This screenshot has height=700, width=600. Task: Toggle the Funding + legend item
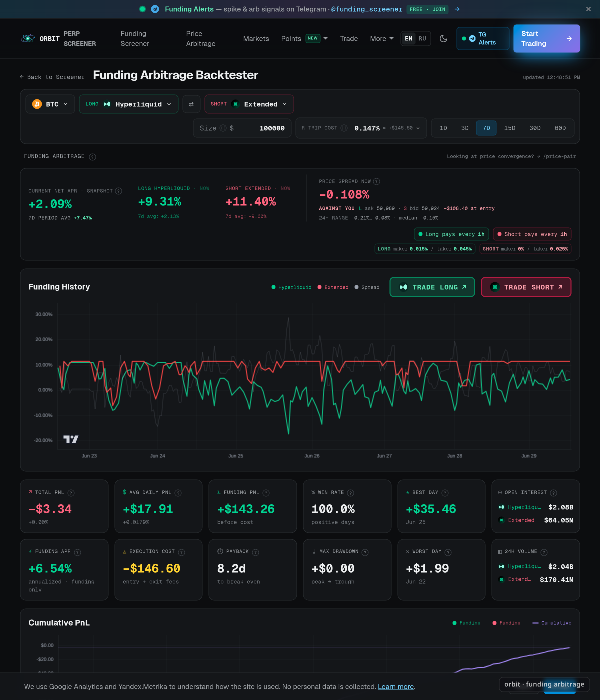tap(469, 623)
